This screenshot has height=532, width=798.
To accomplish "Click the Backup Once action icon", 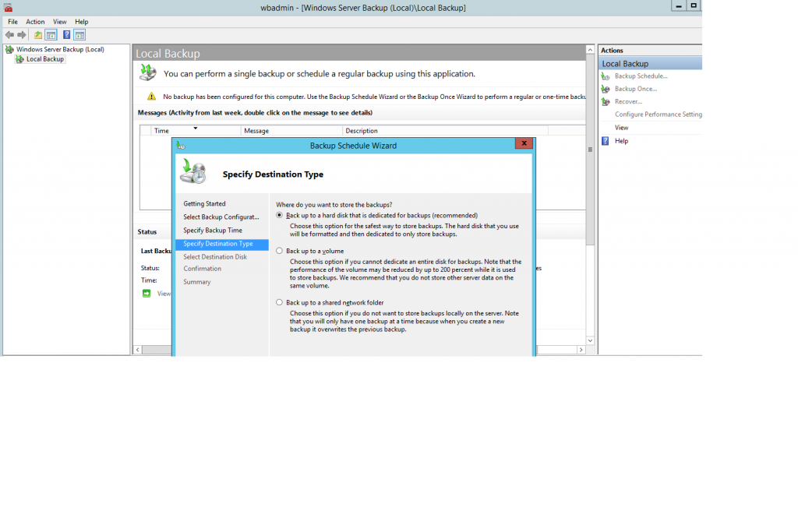I will pos(606,89).
